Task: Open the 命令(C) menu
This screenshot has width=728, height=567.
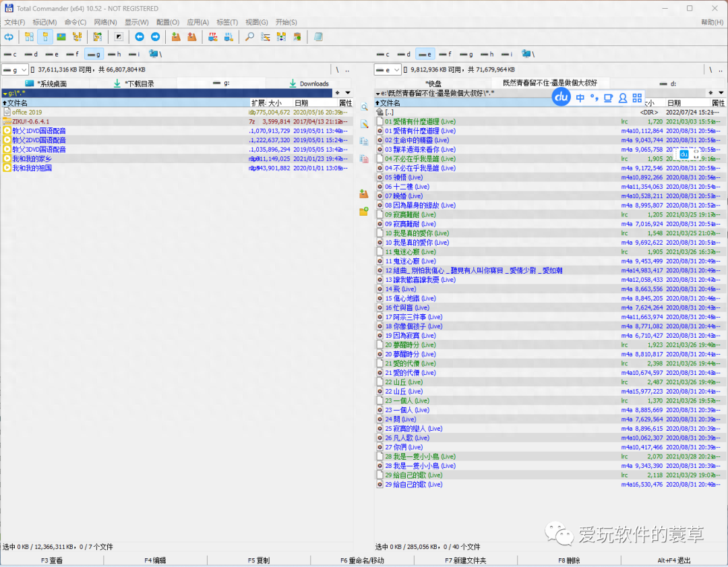Action: (75, 22)
